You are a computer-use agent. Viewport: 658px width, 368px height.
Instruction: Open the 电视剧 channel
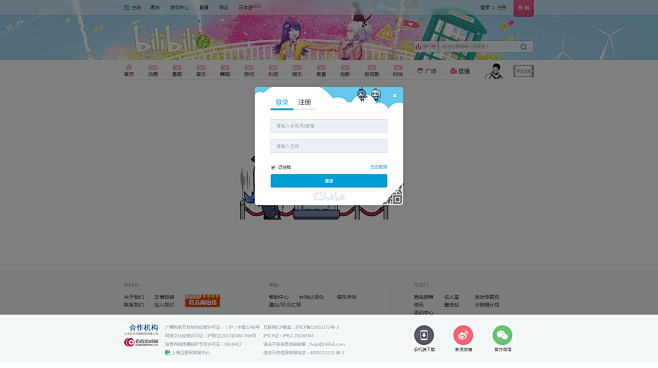[371, 70]
